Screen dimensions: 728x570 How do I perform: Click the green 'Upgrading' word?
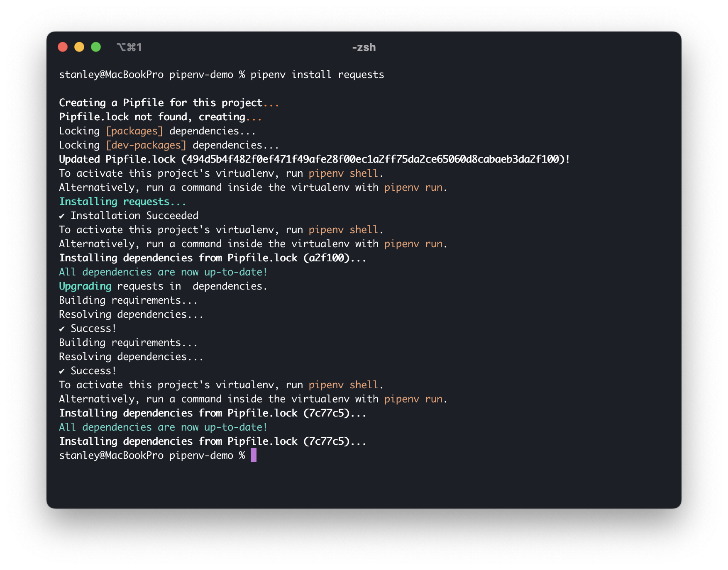pos(85,286)
